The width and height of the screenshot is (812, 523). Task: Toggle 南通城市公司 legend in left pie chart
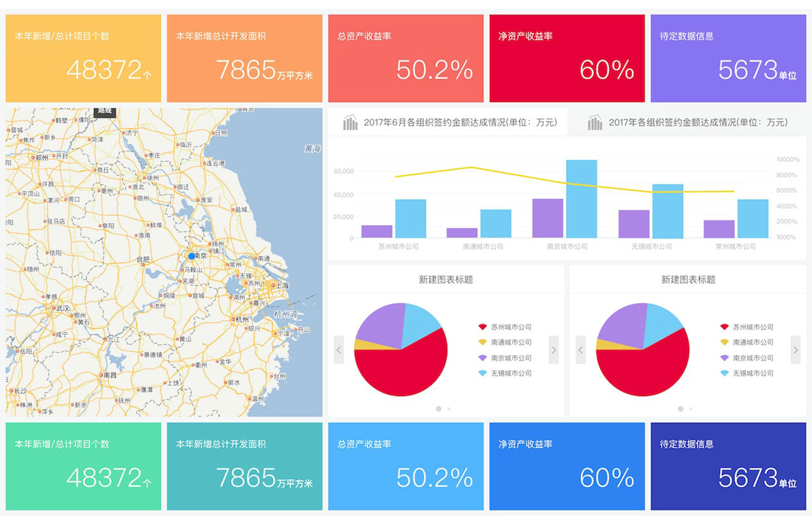point(511,342)
